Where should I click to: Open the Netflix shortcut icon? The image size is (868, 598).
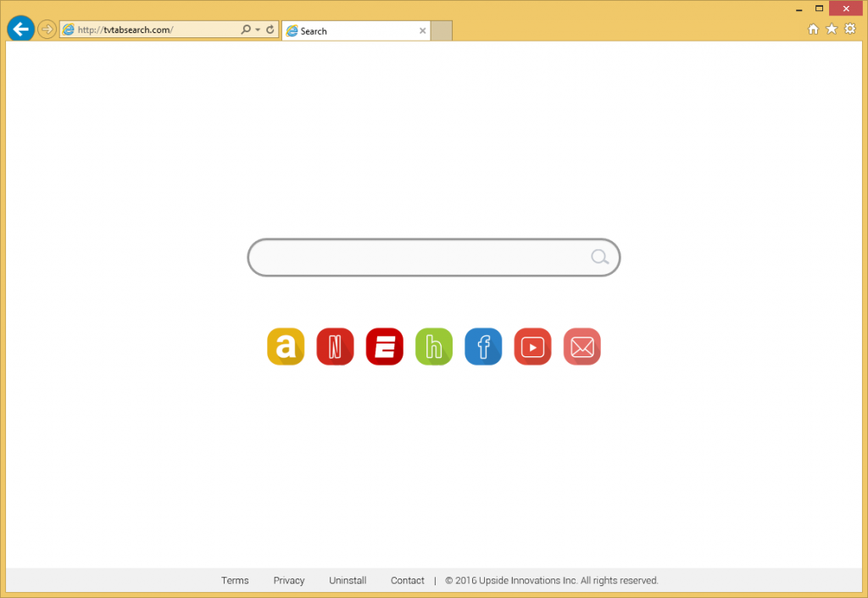point(335,347)
